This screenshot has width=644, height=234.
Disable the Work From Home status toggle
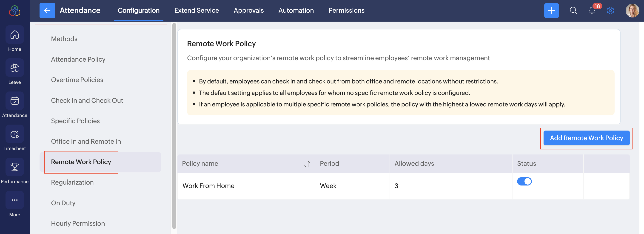tap(524, 181)
